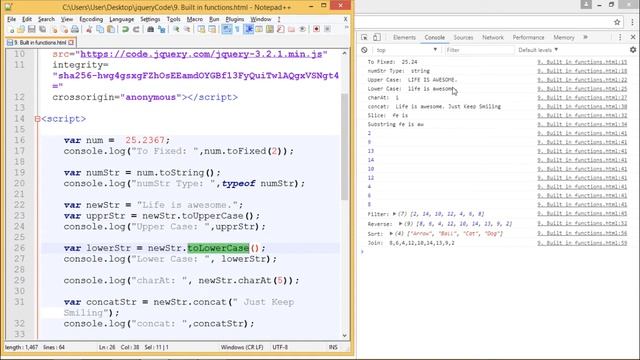Select the '9. Built in functions.html' document tab

coord(40,42)
